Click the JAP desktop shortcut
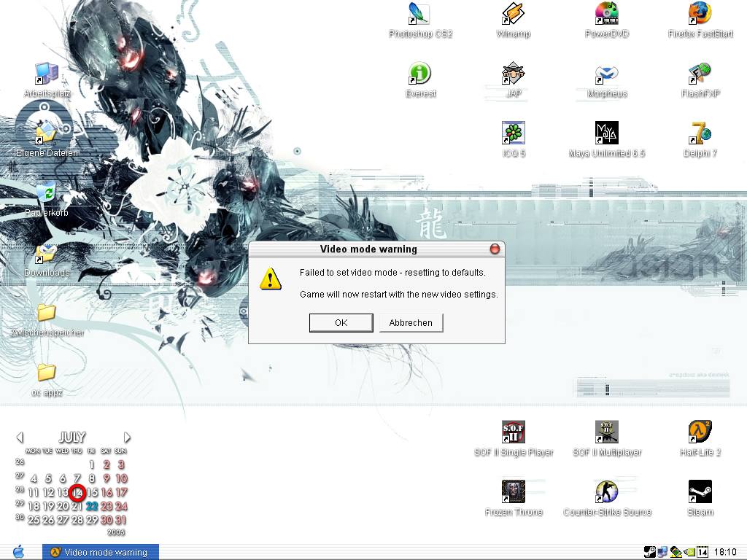Image resolution: width=747 pixels, height=560 pixels. [513, 74]
